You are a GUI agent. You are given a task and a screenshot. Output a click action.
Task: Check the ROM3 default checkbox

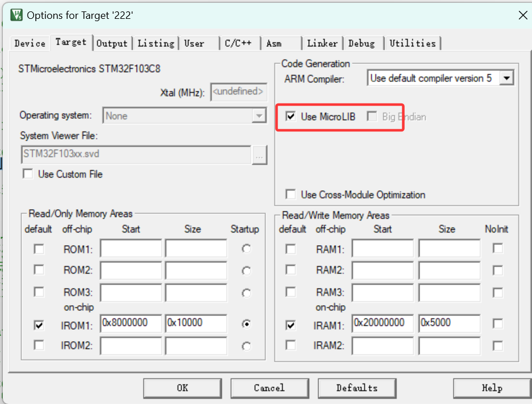click(39, 292)
